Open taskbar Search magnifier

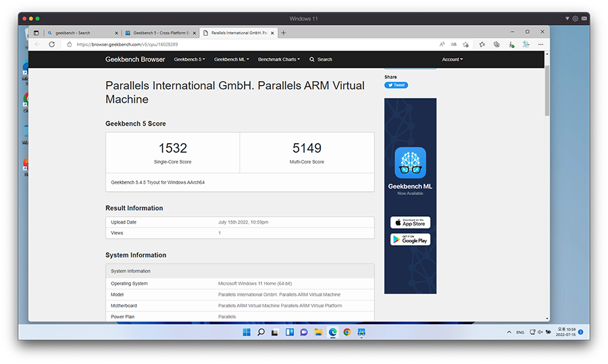pos(261,332)
